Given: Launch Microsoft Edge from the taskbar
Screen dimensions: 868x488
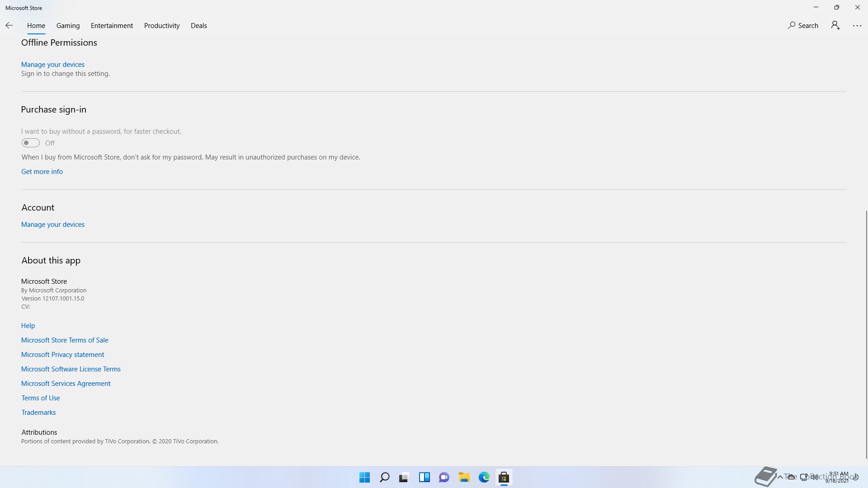Looking at the screenshot, I should 484,477.
